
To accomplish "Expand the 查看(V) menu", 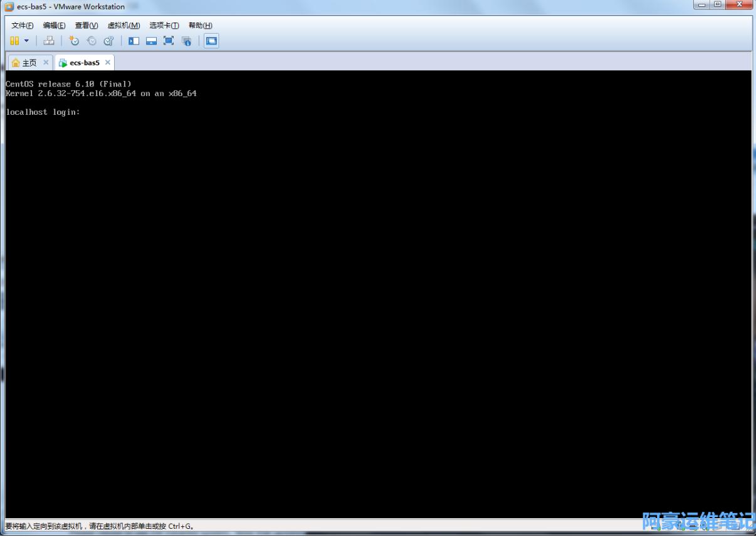I will click(x=87, y=25).
